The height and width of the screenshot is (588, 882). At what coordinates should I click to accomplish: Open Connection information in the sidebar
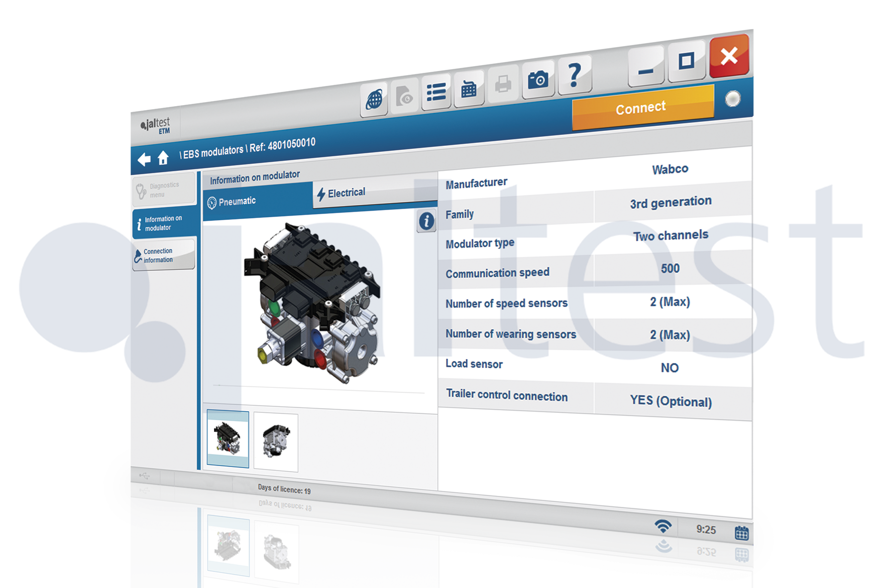click(x=163, y=255)
